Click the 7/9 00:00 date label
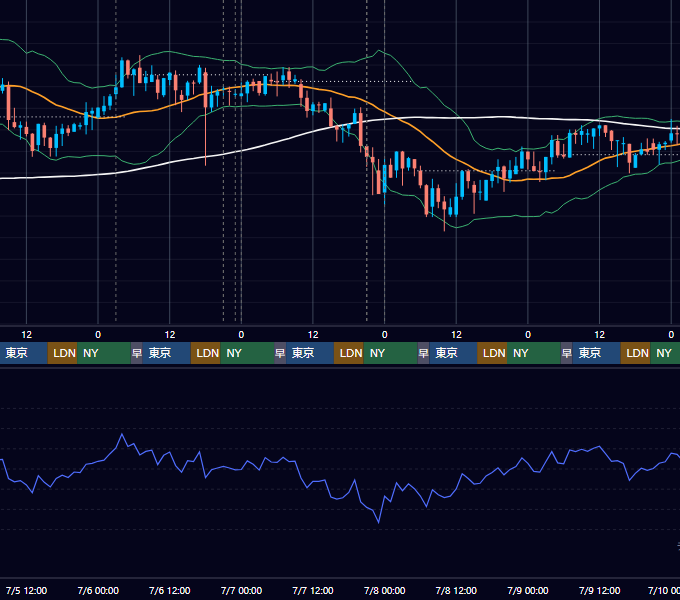Screen dimensions: 680x600 (528, 590)
